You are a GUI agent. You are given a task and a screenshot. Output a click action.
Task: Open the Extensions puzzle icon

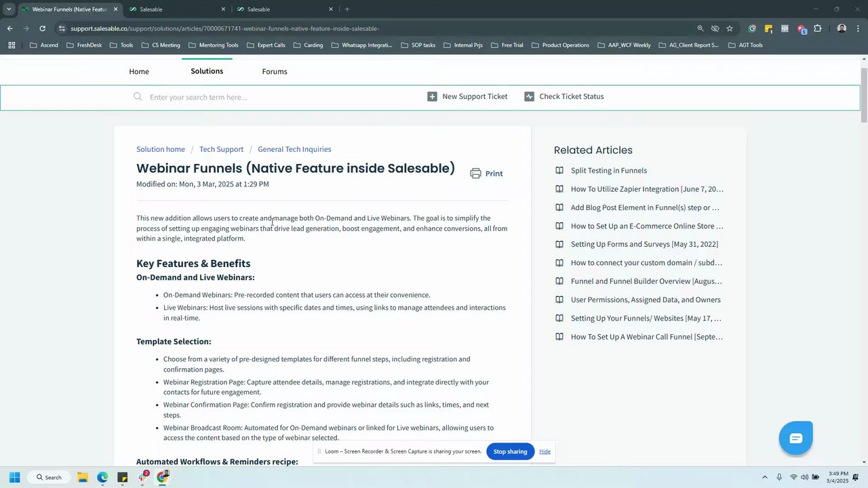(817, 28)
